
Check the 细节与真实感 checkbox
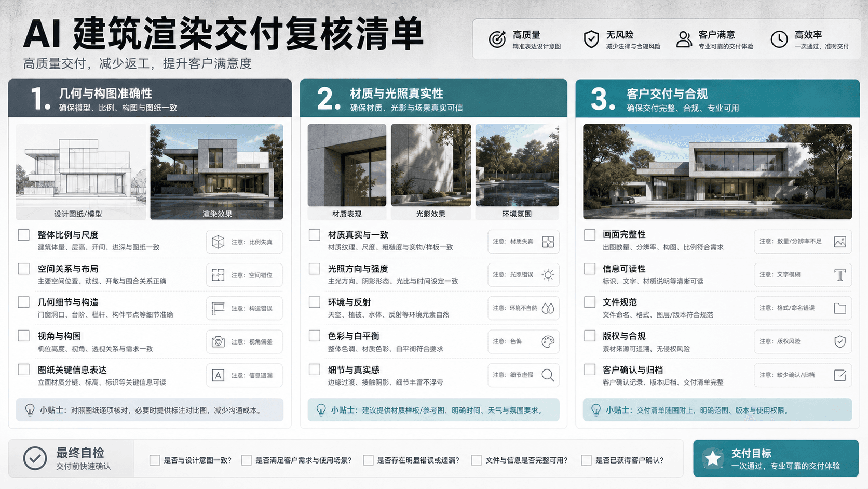pyautogui.click(x=315, y=369)
